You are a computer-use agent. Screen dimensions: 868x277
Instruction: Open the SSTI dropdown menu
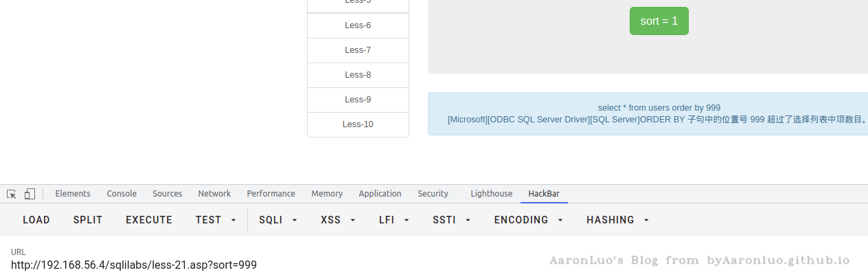(451, 220)
